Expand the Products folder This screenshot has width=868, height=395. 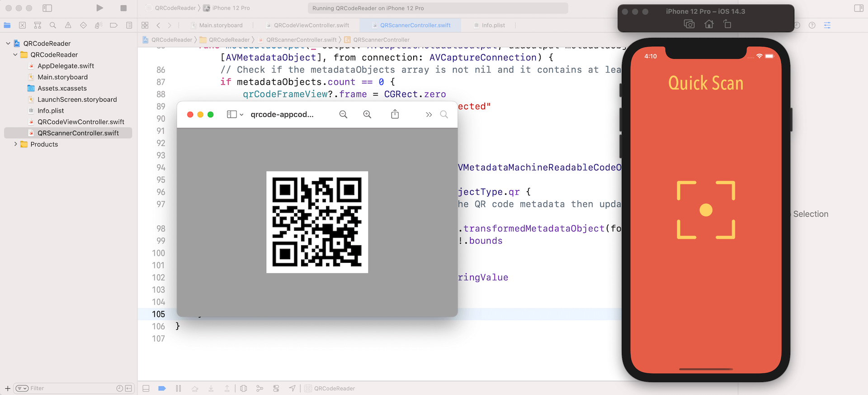click(x=15, y=144)
